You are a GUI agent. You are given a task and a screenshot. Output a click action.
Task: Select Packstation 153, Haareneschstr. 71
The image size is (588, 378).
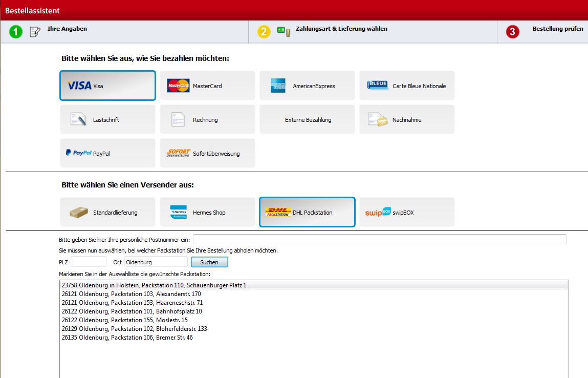click(x=314, y=303)
